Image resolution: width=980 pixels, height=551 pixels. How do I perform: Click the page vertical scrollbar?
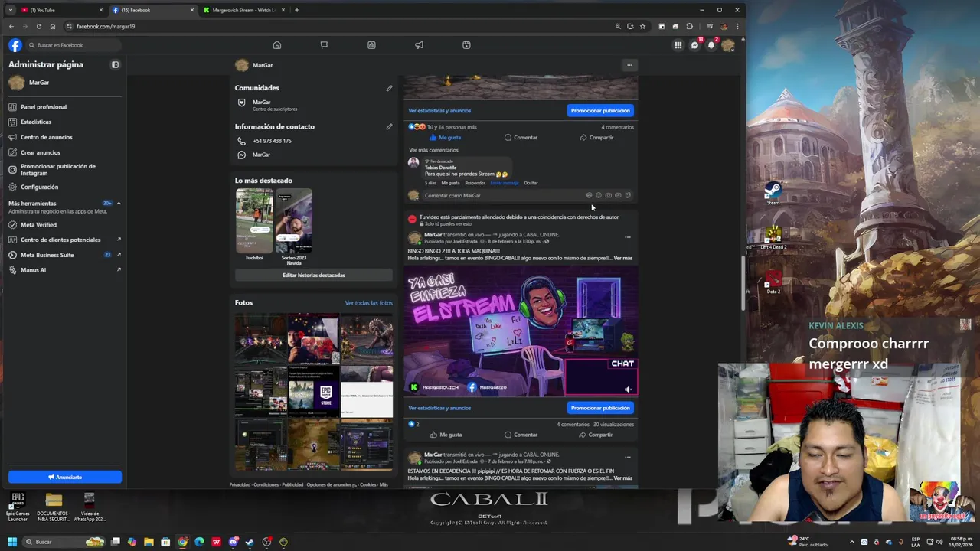coord(742,283)
